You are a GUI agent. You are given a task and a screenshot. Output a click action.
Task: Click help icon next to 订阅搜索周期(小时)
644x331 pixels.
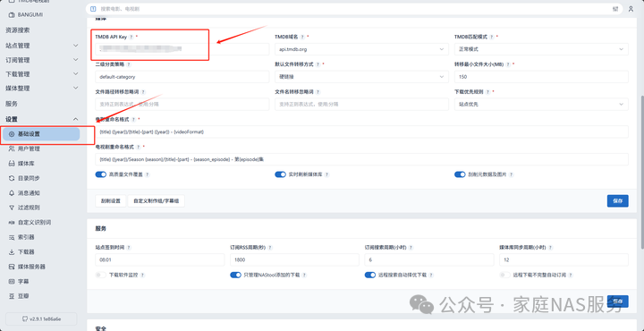point(411,248)
